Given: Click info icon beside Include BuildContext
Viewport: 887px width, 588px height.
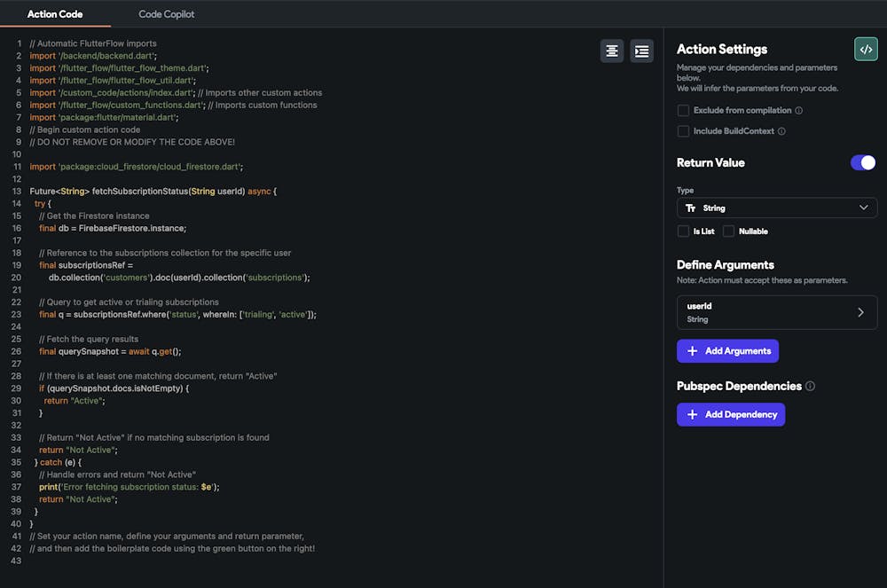Looking at the screenshot, I should (781, 131).
